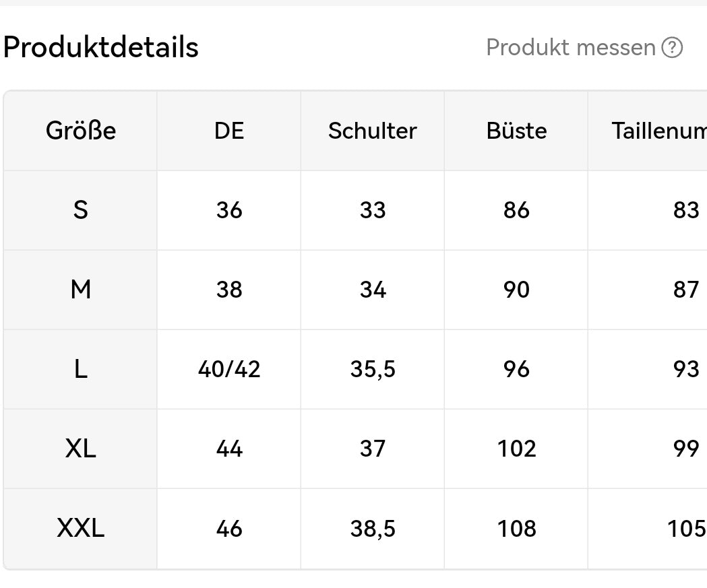This screenshot has width=707, height=588.
Task: Click the XL size row label
Action: pyautogui.click(x=81, y=449)
